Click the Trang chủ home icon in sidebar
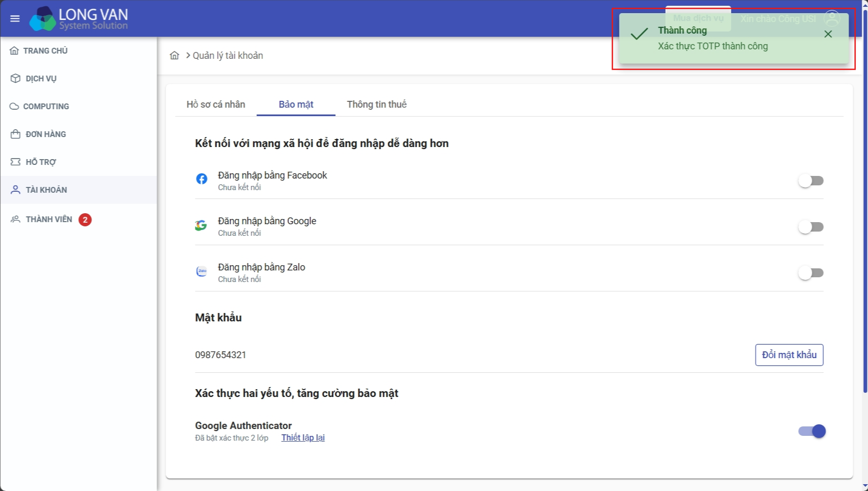This screenshot has width=868, height=491. [x=14, y=51]
